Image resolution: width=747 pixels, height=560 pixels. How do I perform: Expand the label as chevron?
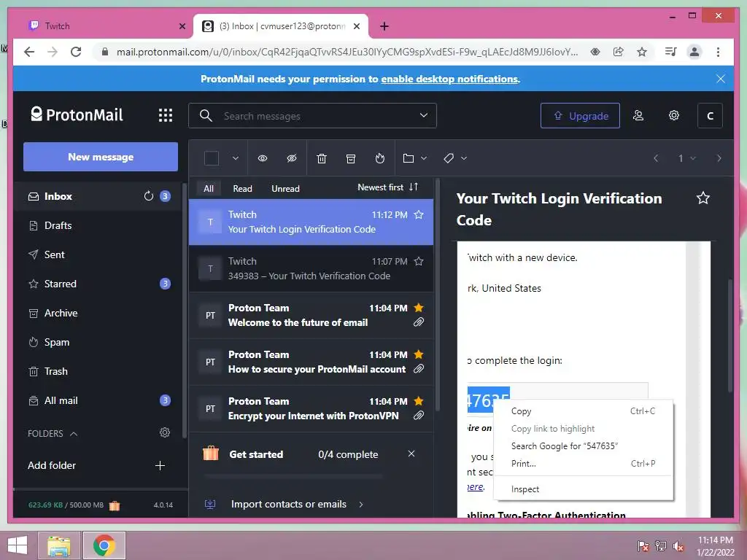pyautogui.click(x=463, y=158)
